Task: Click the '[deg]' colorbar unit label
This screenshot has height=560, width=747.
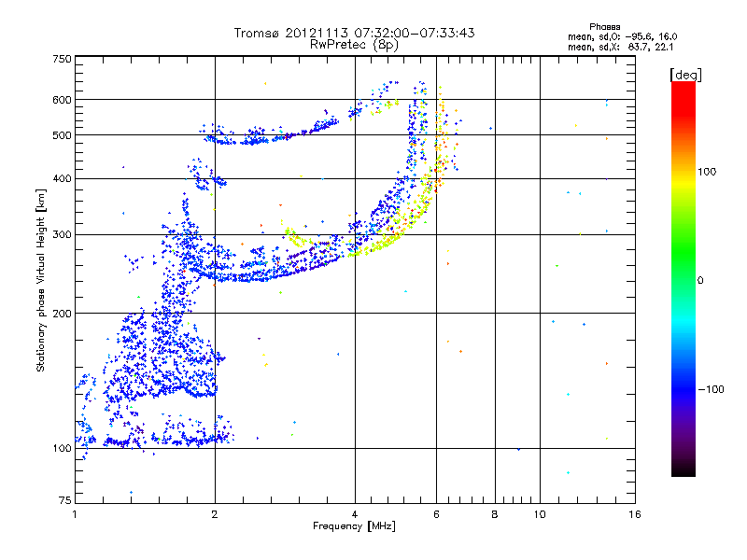Action: [x=685, y=76]
